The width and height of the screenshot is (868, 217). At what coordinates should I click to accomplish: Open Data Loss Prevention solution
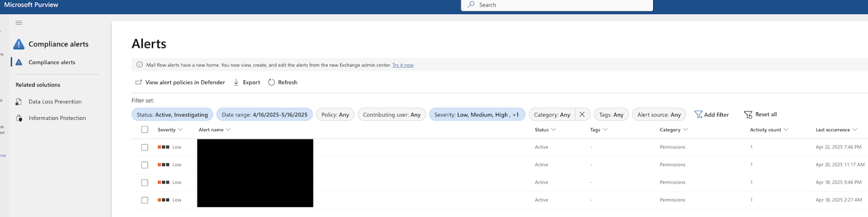click(x=55, y=102)
